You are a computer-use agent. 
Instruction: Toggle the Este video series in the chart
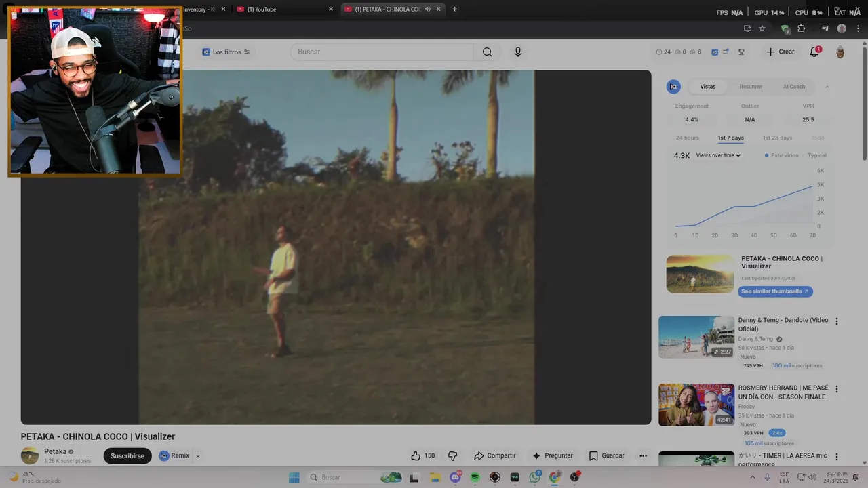click(782, 155)
